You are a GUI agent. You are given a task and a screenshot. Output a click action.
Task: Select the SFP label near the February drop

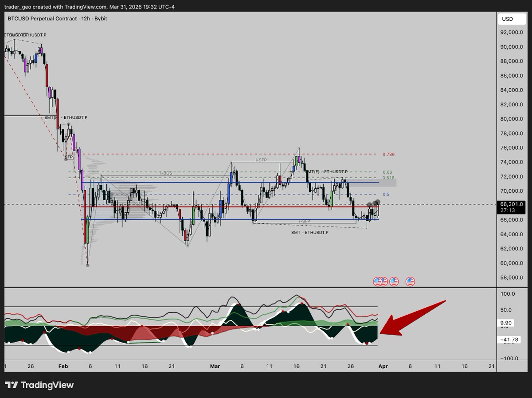[x=69, y=157]
